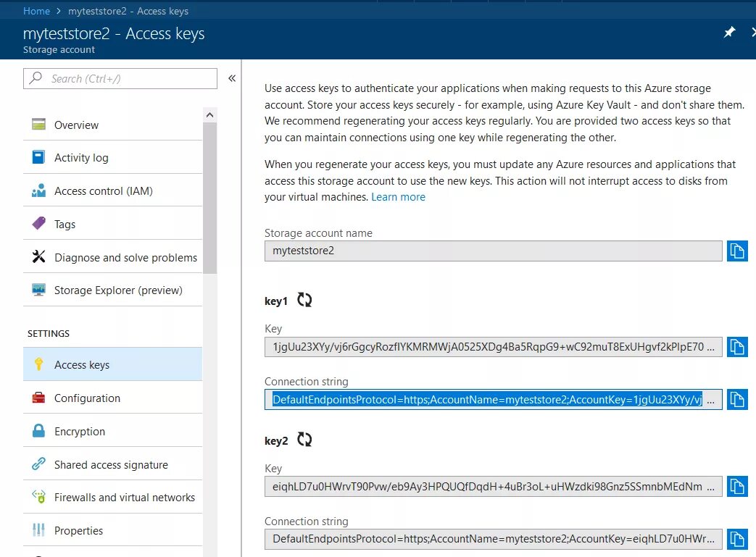The width and height of the screenshot is (756, 557).
Task: Open the Encryption settings page
Action: 112,431
